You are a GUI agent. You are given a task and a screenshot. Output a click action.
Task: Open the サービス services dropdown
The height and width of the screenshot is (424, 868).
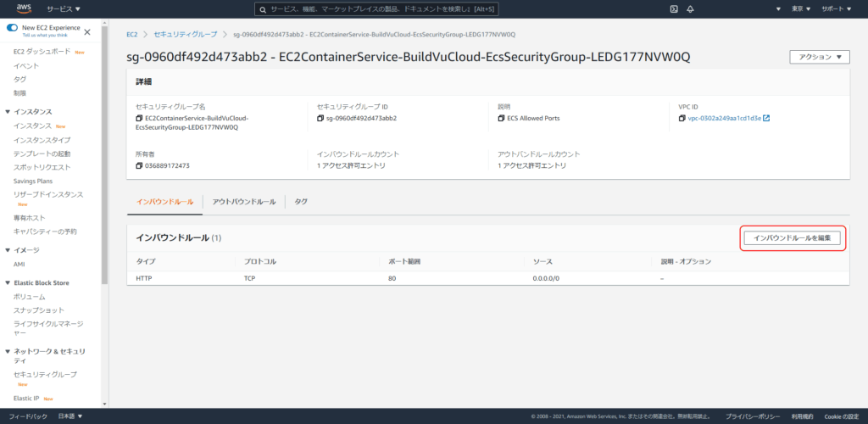pyautogui.click(x=64, y=8)
